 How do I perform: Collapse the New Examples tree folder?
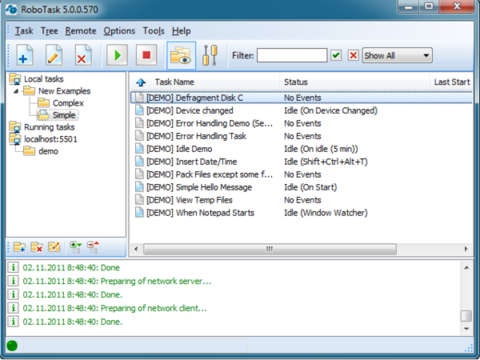(16, 91)
